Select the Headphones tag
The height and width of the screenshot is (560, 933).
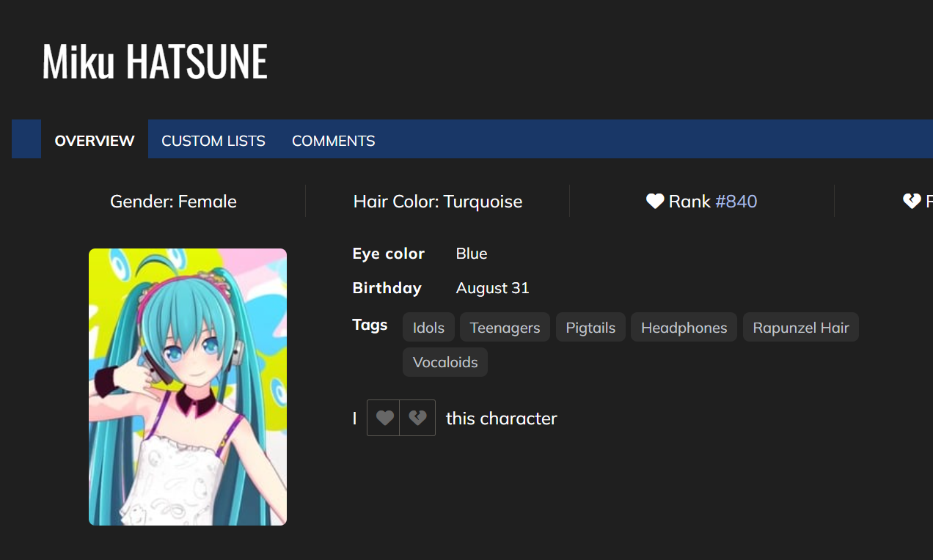pyautogui.click(x=684, y=328)
